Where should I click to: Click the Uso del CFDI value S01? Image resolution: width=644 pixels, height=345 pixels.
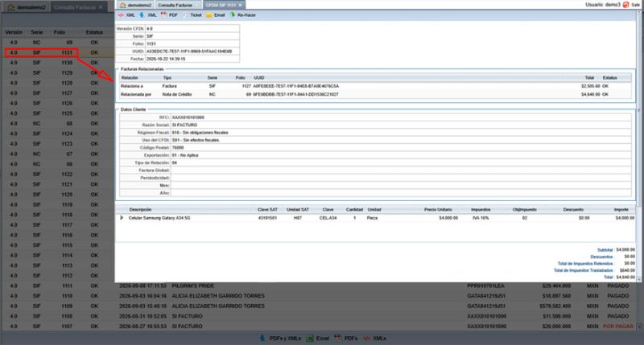[x=196, y=140]
